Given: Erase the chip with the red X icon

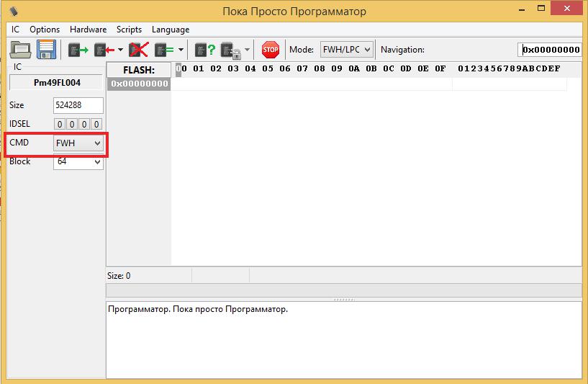Looking at the screenshot, I should pos(139,50).
